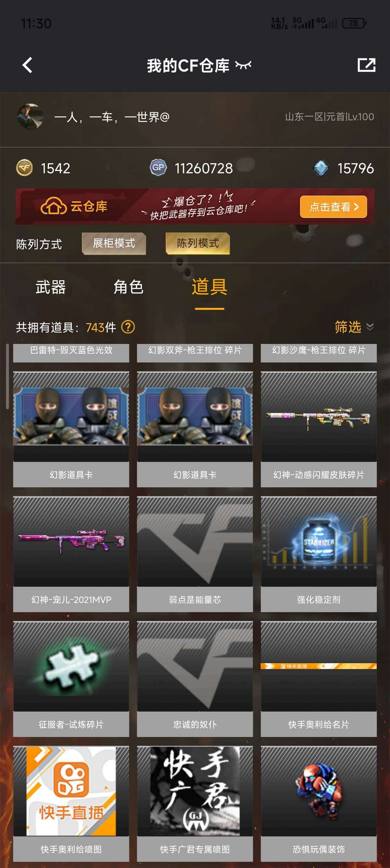Screen dimensions: 390x868
Task: Open the share/export icon
Action: click(x=366, y=65)
